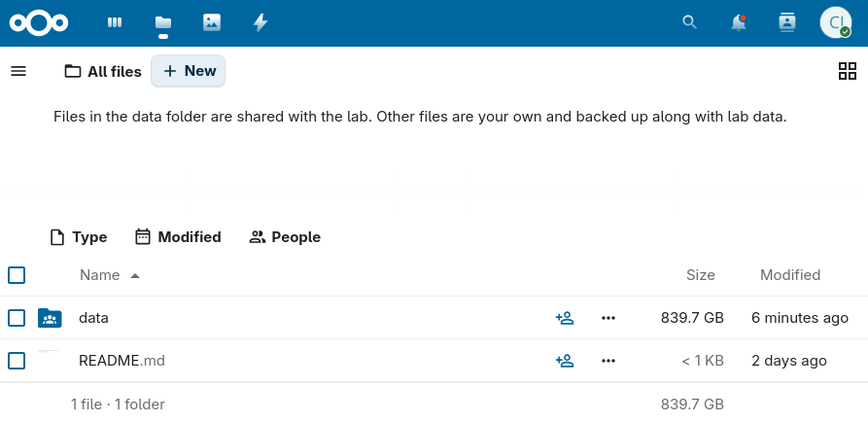The image size is (868, 422).
Task: Click data folder size 839.7 GB
Action: 692,318
